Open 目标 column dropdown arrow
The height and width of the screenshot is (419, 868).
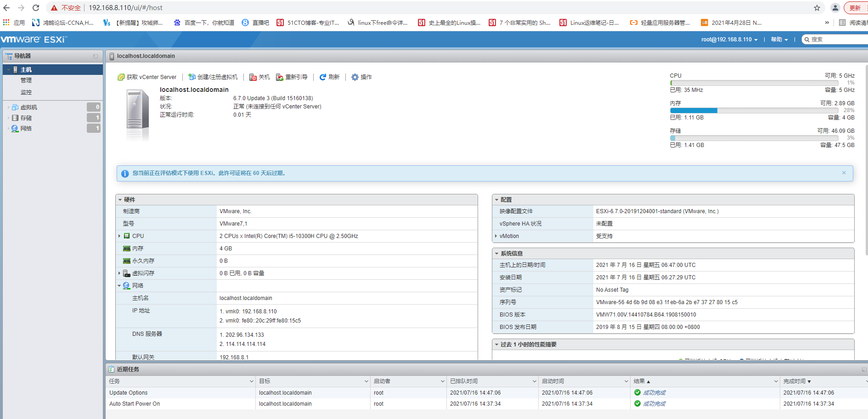[x=366, y=381]
